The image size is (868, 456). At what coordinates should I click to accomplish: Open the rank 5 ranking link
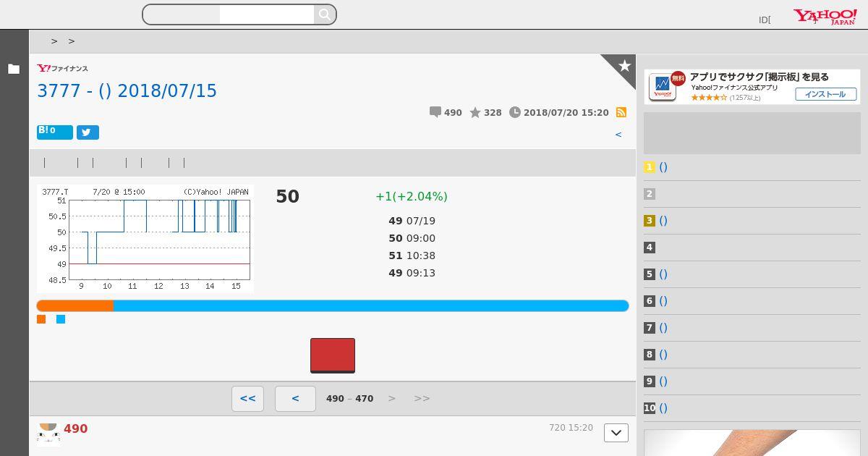(663, 274)
